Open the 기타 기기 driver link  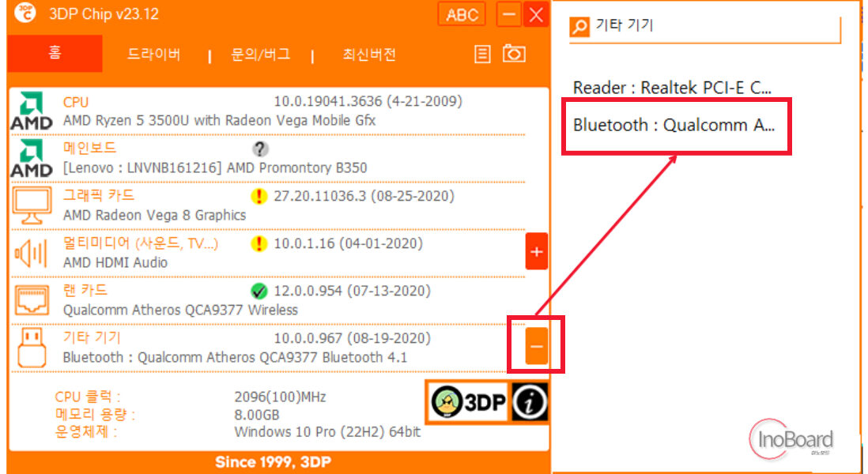[x=92, y=337]
